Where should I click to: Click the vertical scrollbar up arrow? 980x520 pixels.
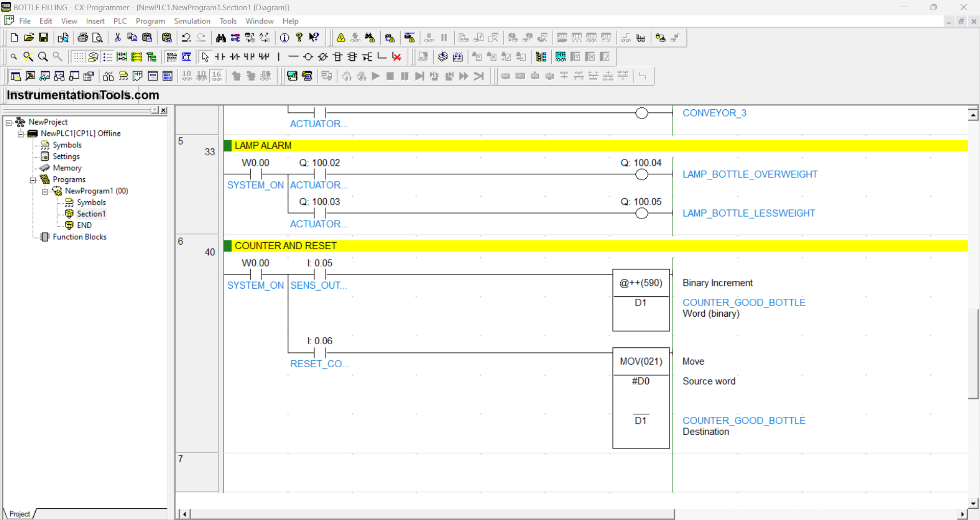[973, 115]
